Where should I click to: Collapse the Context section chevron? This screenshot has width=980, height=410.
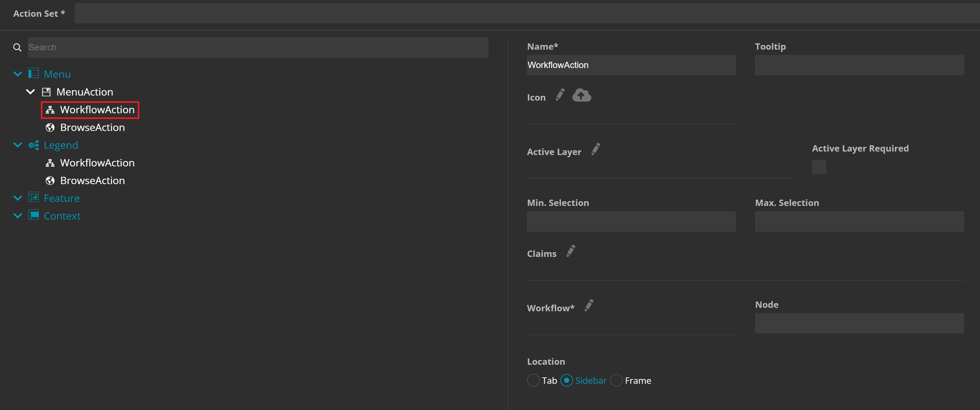pos(17,216)
